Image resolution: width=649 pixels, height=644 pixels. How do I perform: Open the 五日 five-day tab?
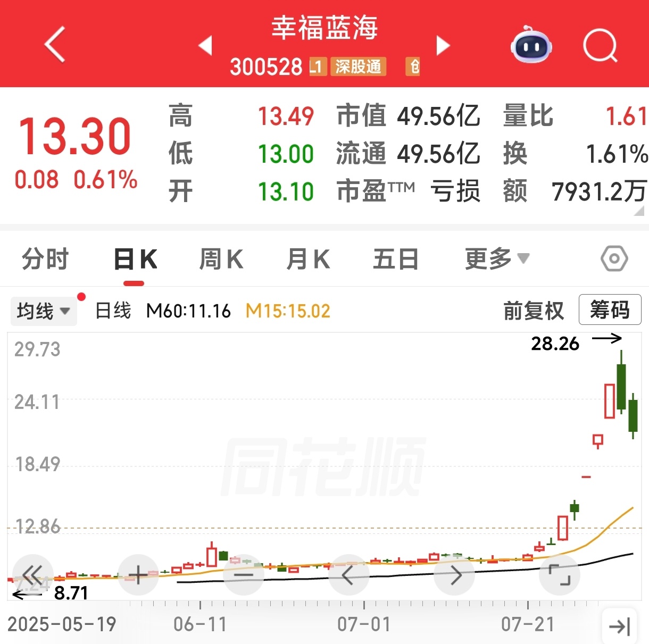(x=396, y=260)
